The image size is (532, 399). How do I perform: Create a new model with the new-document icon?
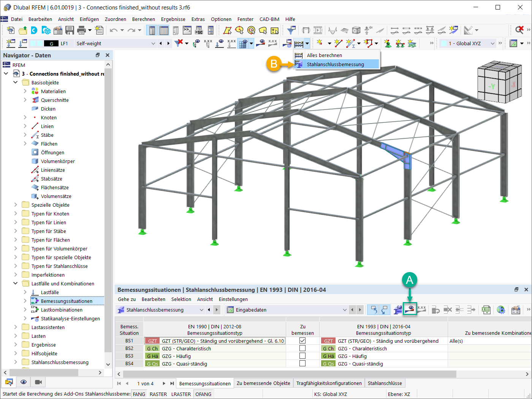coord(11,30)
